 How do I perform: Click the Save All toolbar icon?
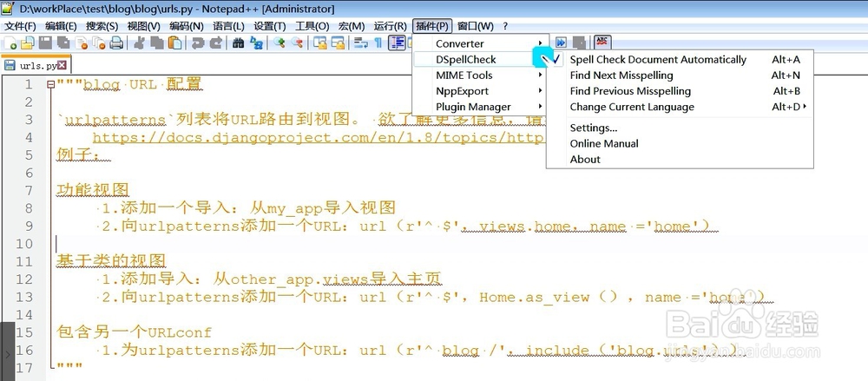click(x=63, y=43)
